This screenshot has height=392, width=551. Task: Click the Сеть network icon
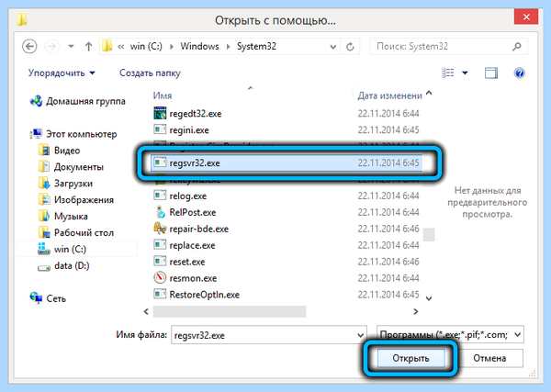pos(36,297)
